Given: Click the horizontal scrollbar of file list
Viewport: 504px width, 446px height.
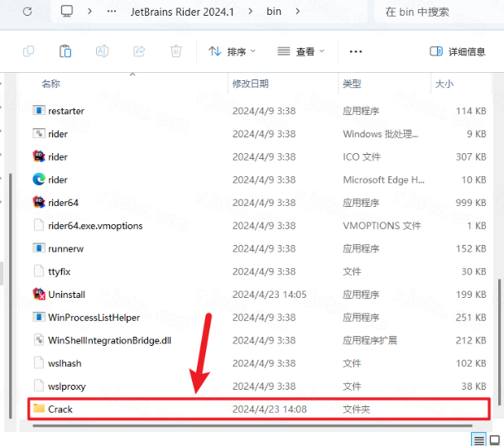Looking at the screenshot, I should [252, 426].
